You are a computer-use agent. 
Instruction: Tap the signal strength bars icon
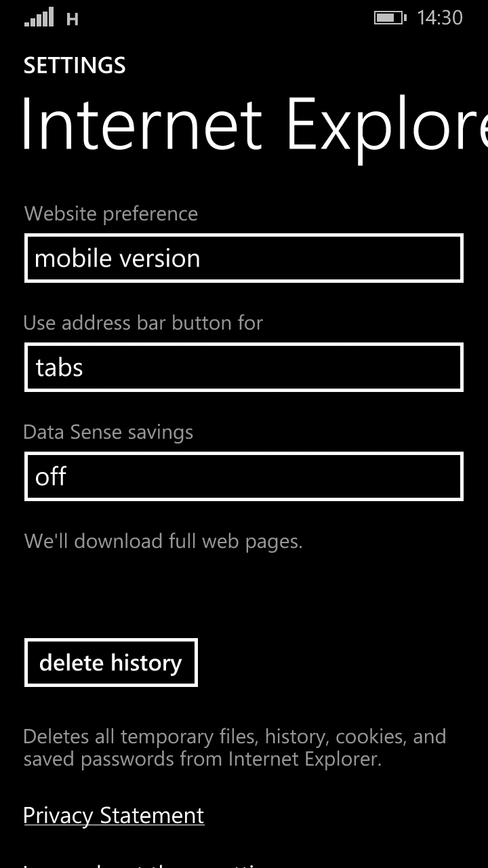pyautogui.click(x=39, y=18)
